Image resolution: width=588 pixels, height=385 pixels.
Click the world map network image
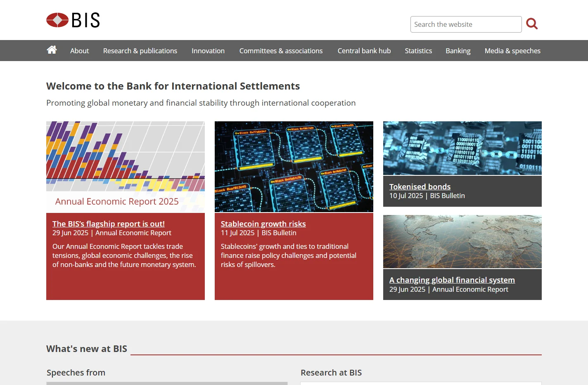point(462,242)
